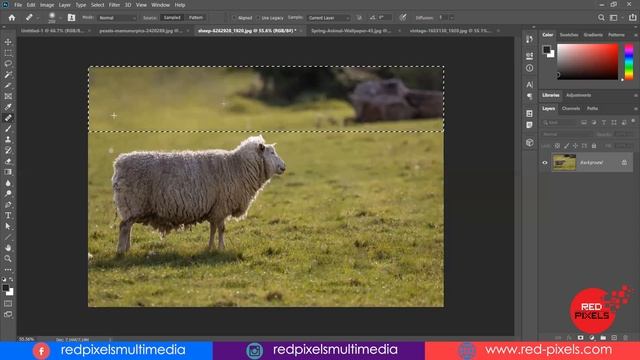Screen dimensions: 640x360
Task: Swap foreground and background colors
Action: [11, 280]
